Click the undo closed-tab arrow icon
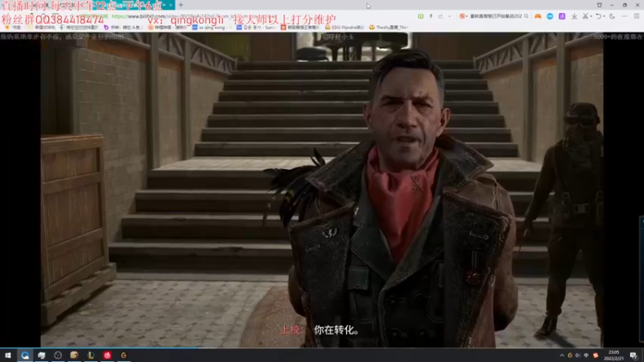 click(599, 16)
